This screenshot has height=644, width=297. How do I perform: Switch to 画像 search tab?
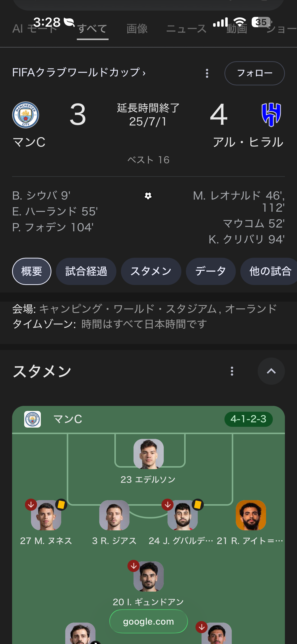pos(137,29)
